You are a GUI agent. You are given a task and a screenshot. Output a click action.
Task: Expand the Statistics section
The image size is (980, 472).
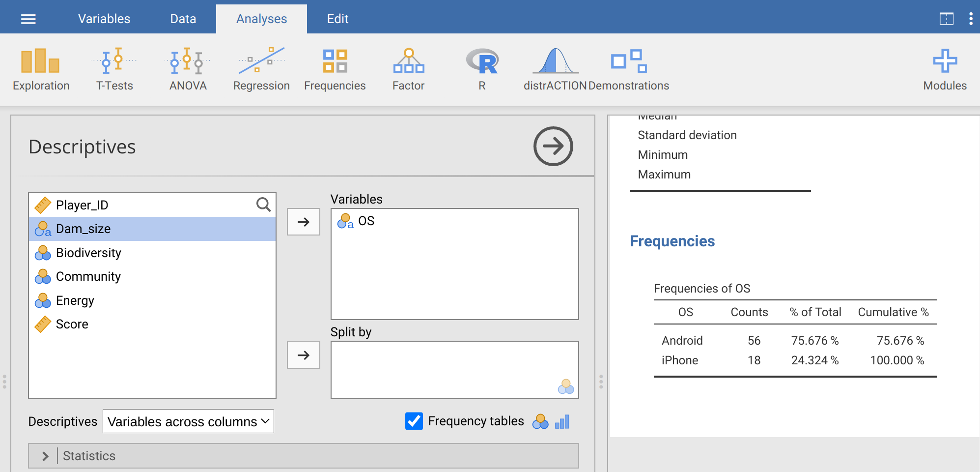[46, 456]
